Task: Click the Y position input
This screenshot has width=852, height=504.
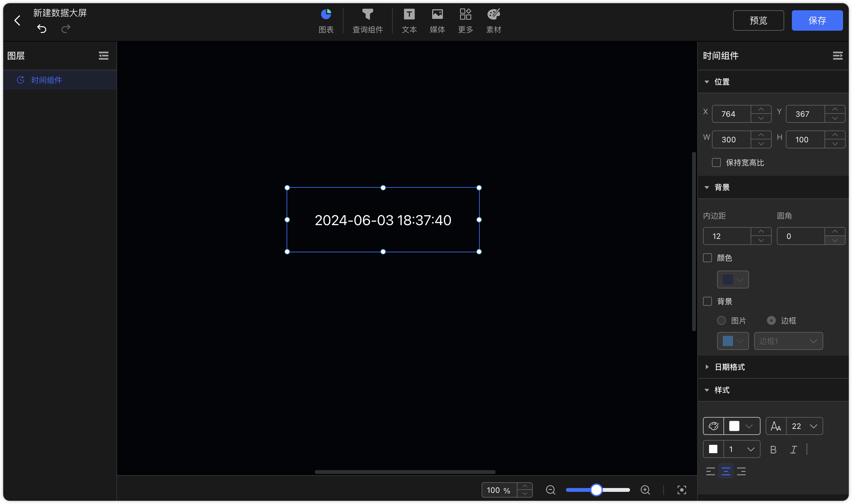Action: (805, 114)
